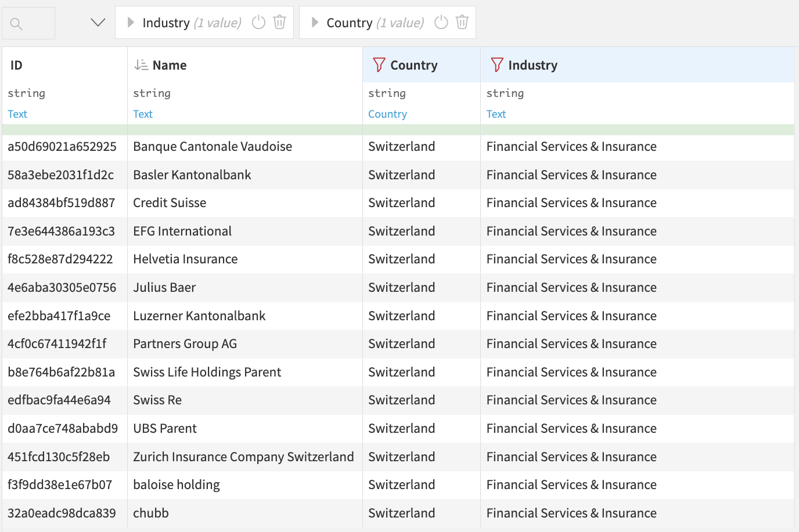Click the Text link under the Name column
Image resolution: width=799 pixels, height=532 pixels.
tap(142, 114)
